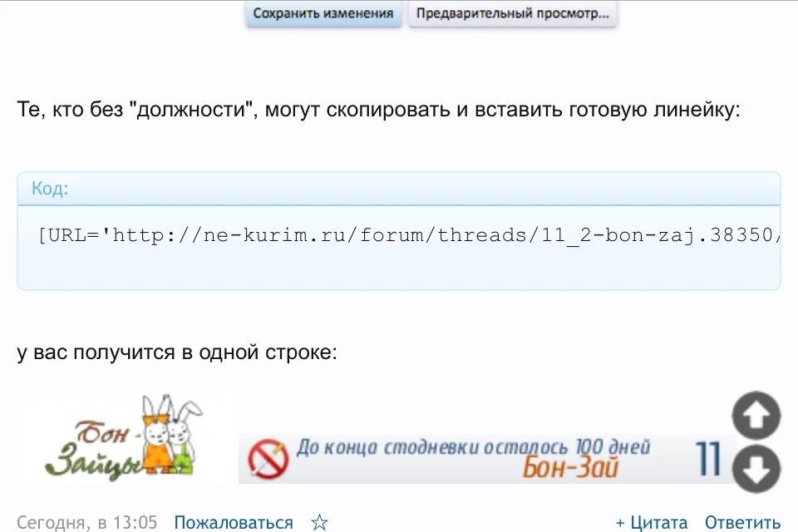Open "Предварительный просмотр..." preview

coord(512,13)
